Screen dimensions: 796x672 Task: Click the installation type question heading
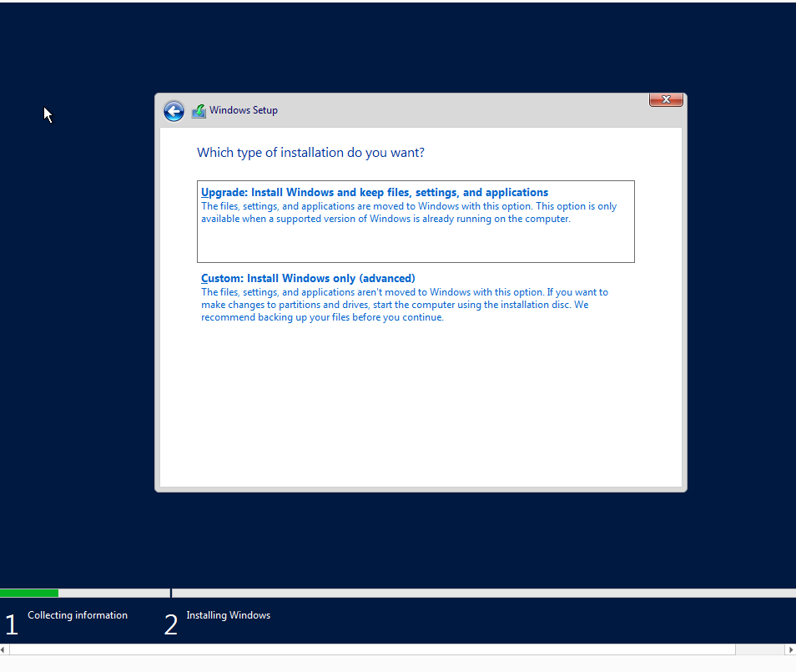coord(310,153)
